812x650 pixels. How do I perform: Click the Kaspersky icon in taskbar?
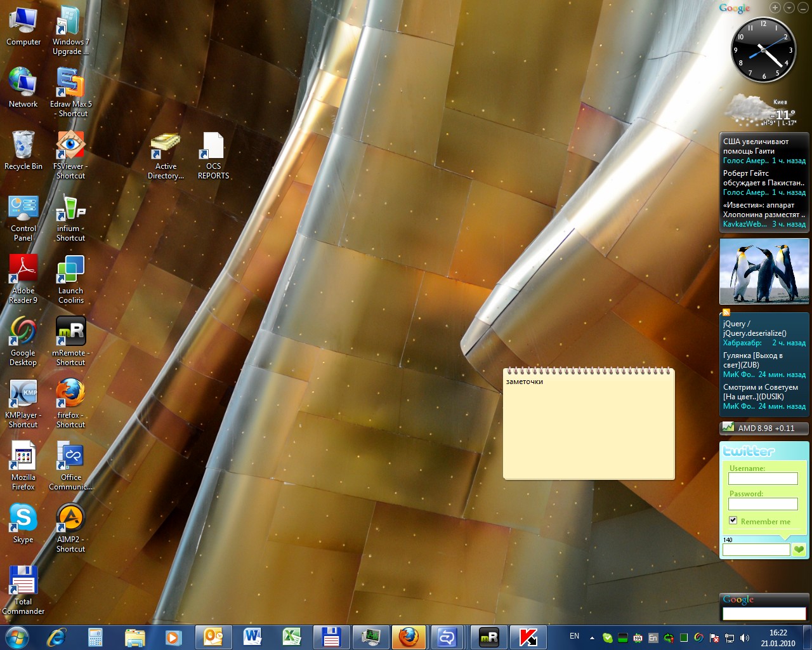coord(528,637)
